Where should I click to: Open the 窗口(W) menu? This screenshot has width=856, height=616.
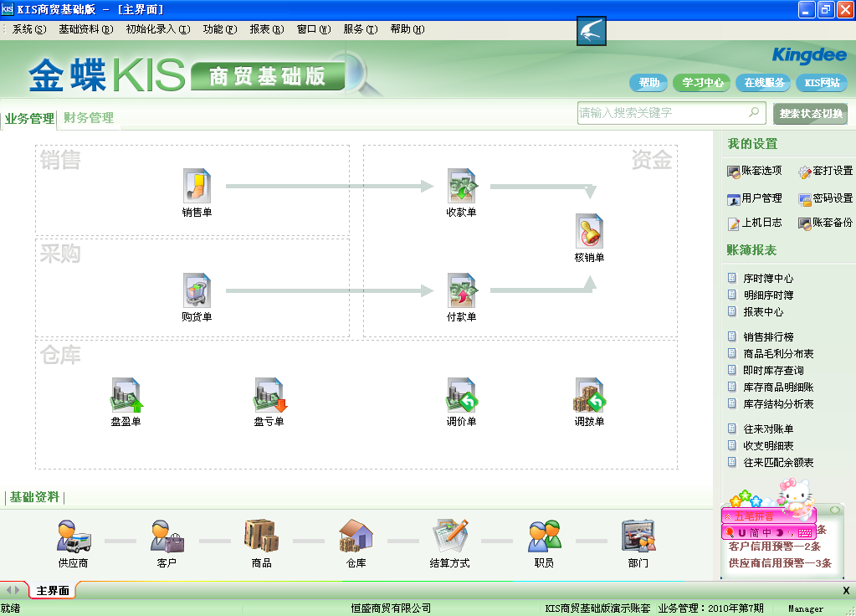tap(314, 29)
